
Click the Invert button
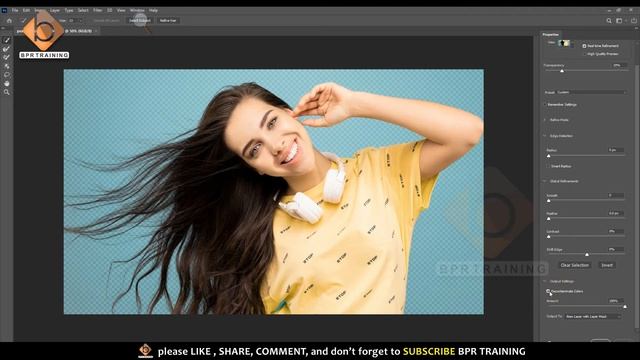click(x=607, y=265)
